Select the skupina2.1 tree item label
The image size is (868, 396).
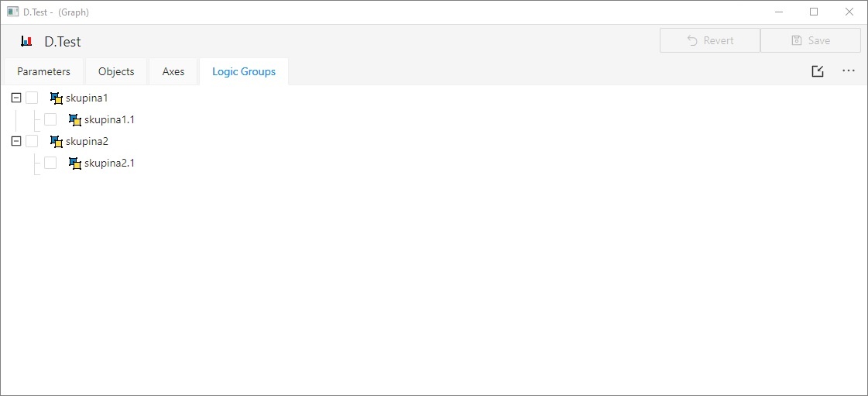click(x=109, y=163)
